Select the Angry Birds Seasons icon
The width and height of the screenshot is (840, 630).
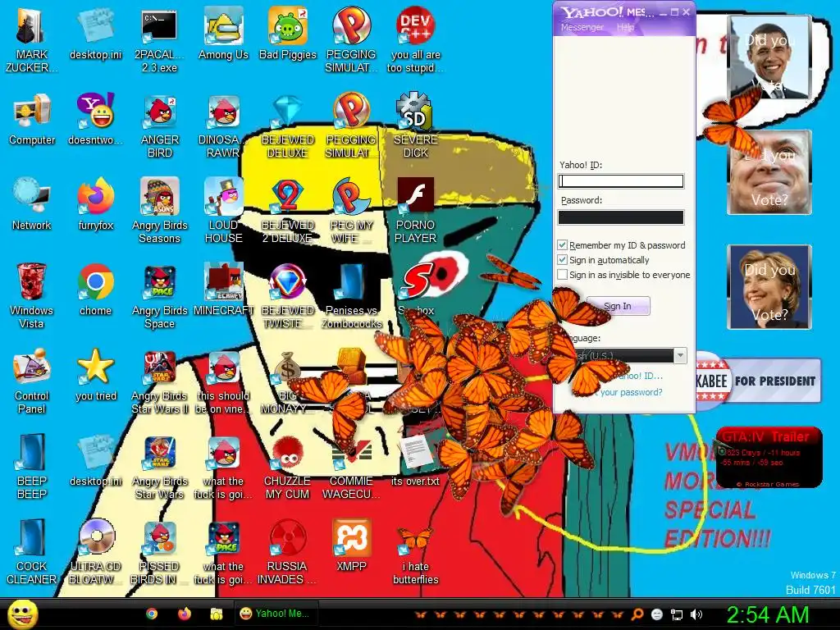(x=160, y=211)
